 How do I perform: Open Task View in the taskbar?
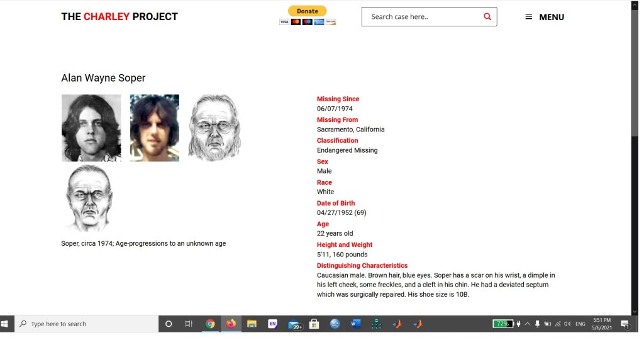pos(189,324)
